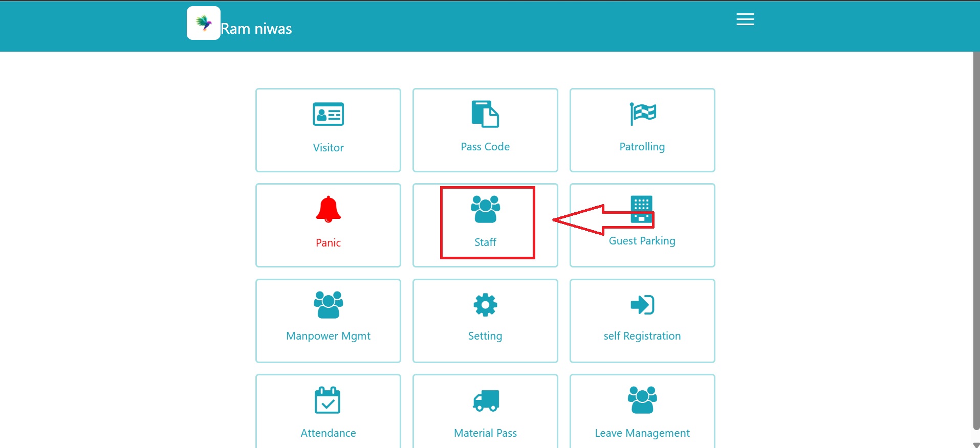Expand the hamburger menu in header
Image resolution: width=980 pixels, height=448 pixels.
(x=745, y=19)
